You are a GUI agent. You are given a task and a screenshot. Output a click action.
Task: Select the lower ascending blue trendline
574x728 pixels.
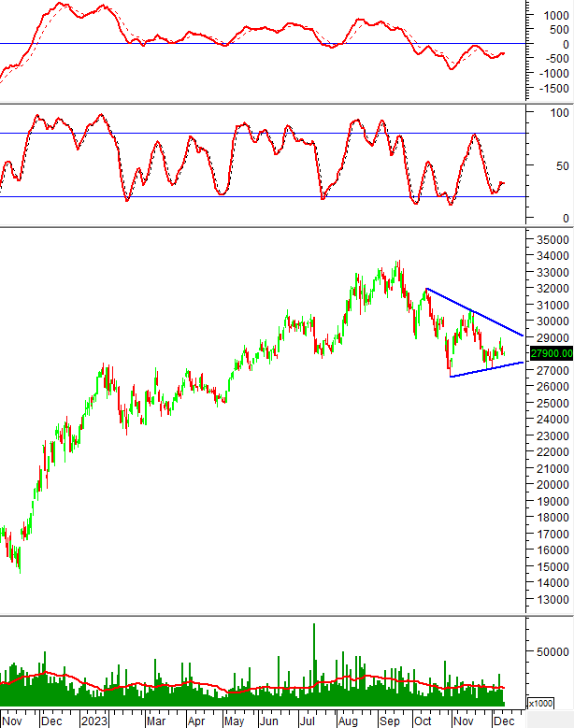(487, 369)
